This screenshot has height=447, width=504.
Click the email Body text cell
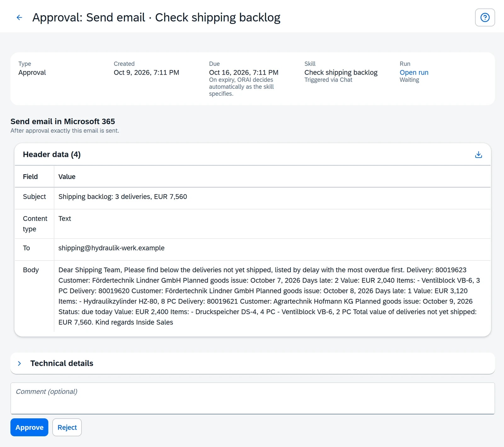(x=272, y=296)
